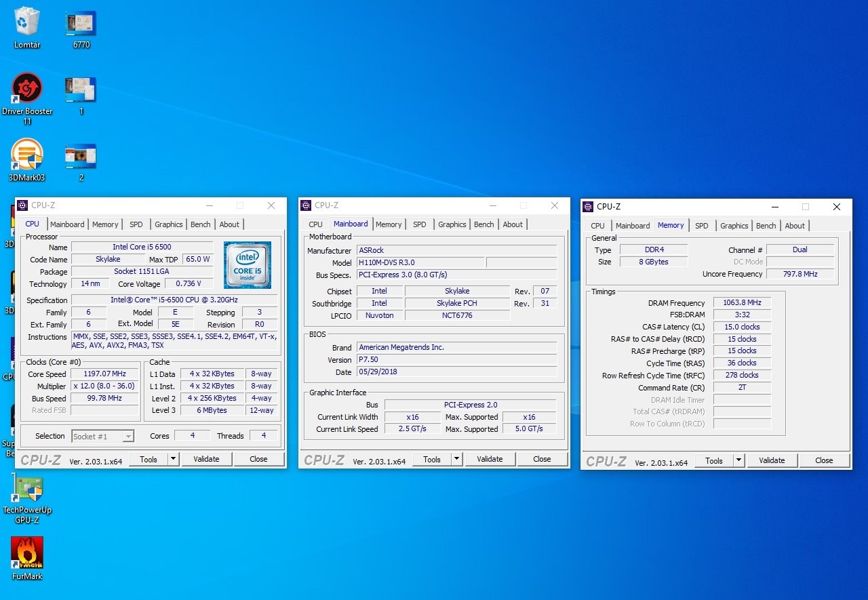
Task: Switch to Bench tab in the Memory window
Action: 766,226
